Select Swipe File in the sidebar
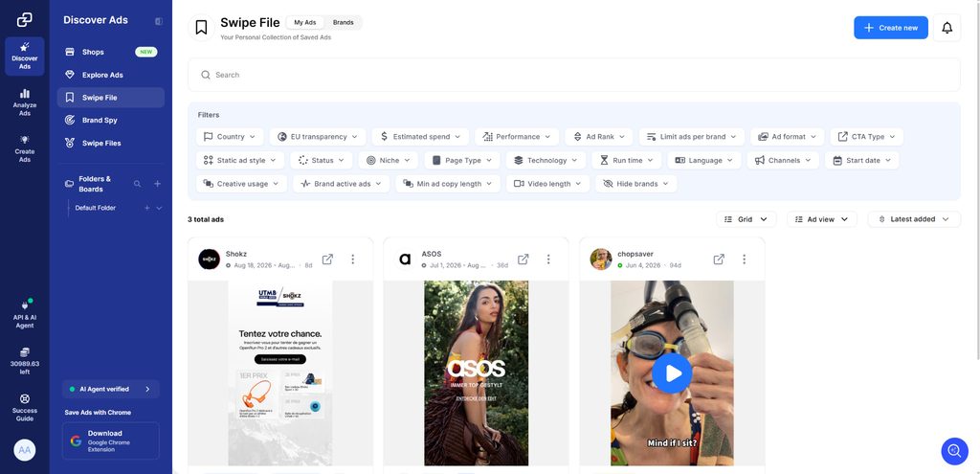Viewport: 980px width, 474px height. (x=111, y=98)
